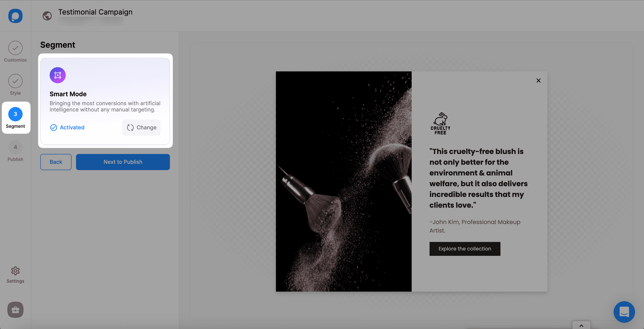Click the makeup brush image in the popup
The height and width of the screenshot is (329, 644).
click(343, 181)
